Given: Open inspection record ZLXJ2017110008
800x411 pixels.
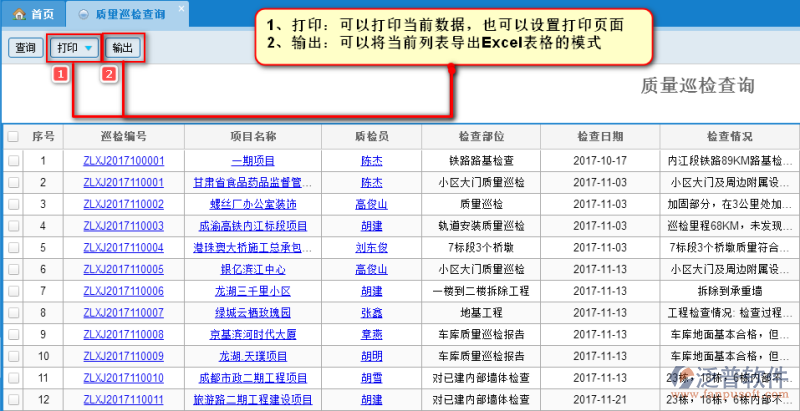Looking at the screenshot, I should 123,335.
